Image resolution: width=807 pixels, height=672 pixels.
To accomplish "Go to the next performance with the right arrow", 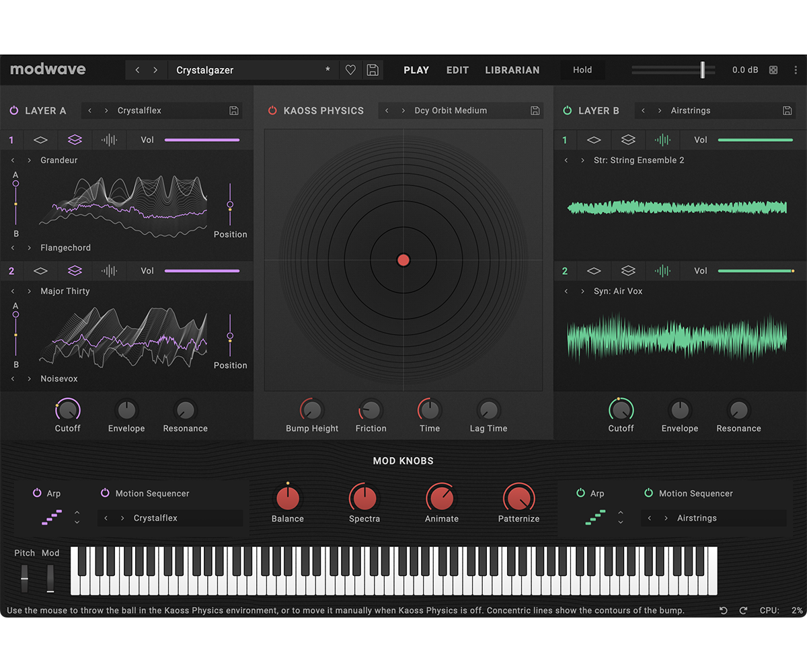I will (x=155, y=70).
